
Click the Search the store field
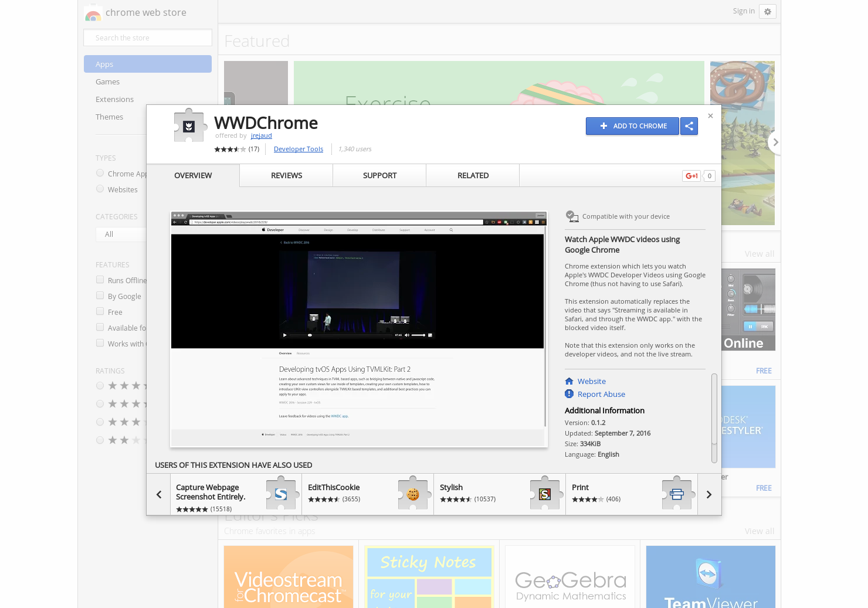tap(147, 38)
